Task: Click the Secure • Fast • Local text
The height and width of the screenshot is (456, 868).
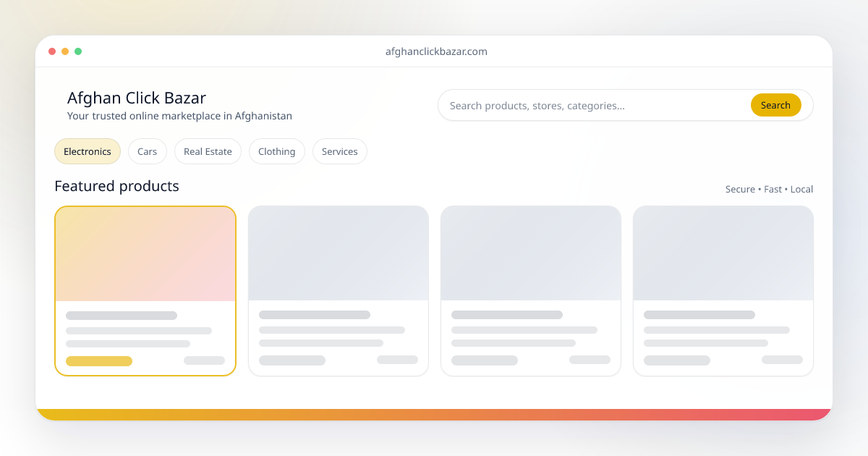Action: [x=769, y=189]
